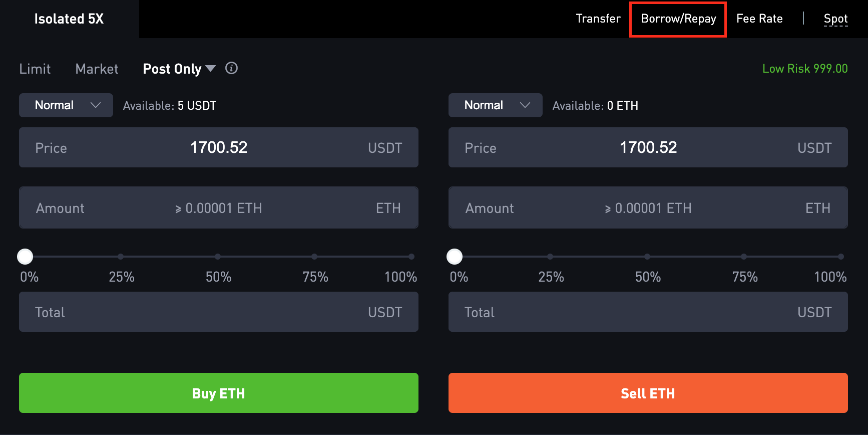Set buy slider to 50% marker

point(218,257)
